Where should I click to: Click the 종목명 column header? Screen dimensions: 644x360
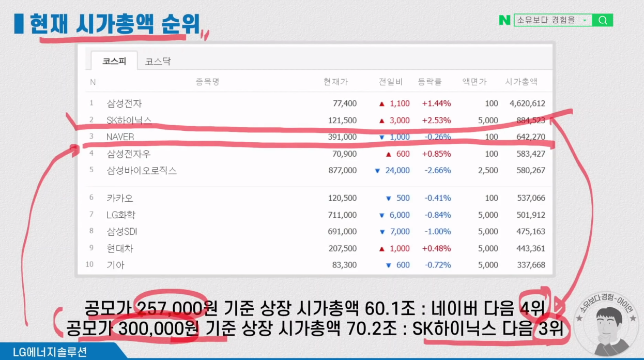coord(207,82)
